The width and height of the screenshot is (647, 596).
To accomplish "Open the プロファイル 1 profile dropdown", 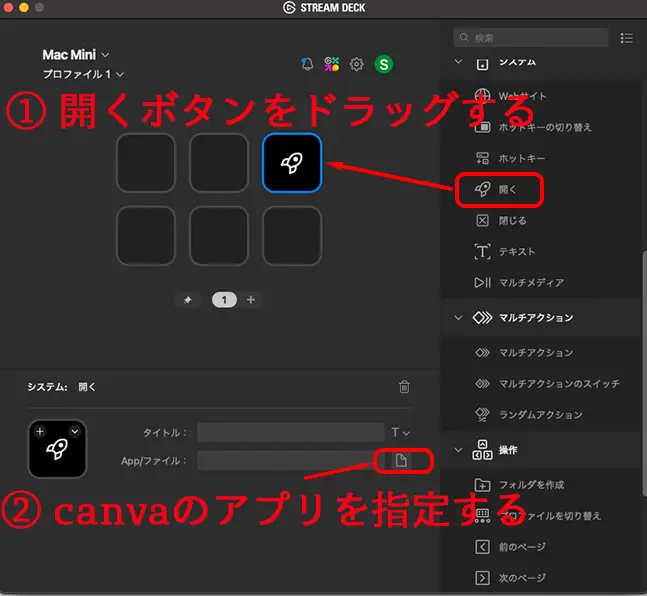I will tap(83, 74).
